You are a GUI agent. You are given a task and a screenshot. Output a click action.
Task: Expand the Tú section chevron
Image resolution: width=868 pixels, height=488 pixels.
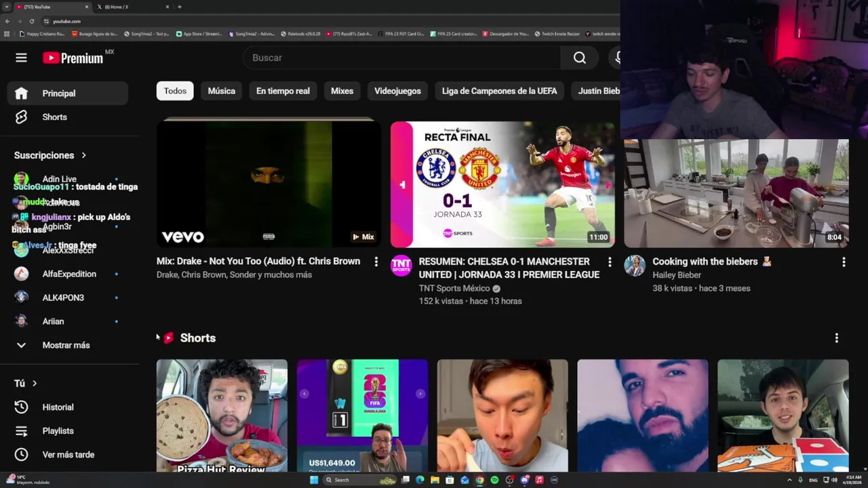(x=35, y=384)
